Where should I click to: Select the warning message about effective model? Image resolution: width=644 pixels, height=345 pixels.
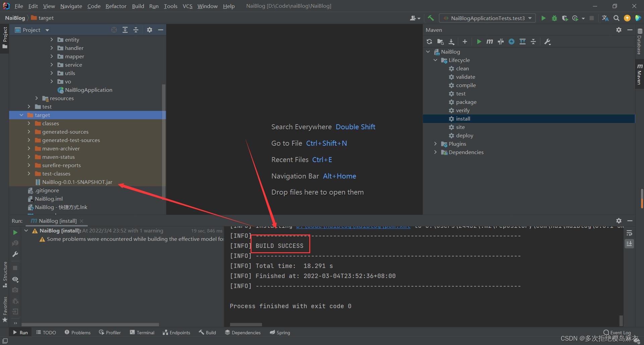[131, 239]
